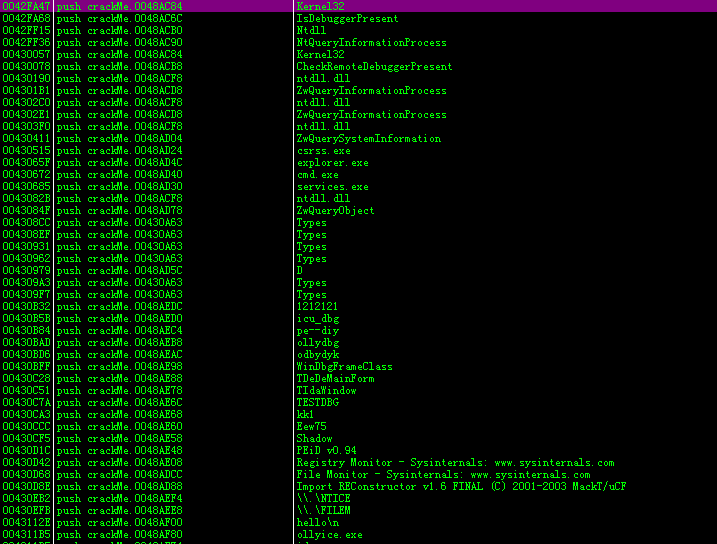Select the highlighted Kernel32 string at 0042FA47
717x544 pixels.
click(321, 6)
